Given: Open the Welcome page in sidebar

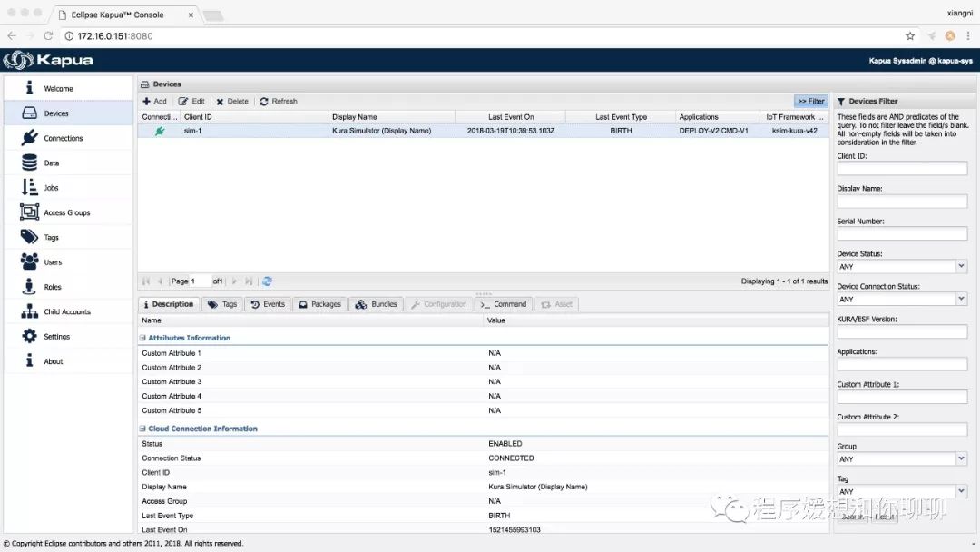Looking at the screenshot, I should coord(68,89).
